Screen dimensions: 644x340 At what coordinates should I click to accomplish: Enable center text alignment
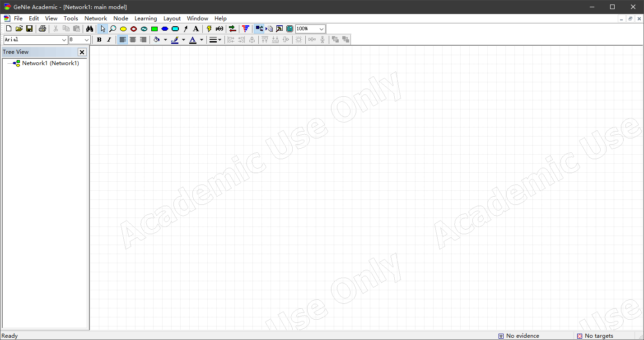coord(133,40)
